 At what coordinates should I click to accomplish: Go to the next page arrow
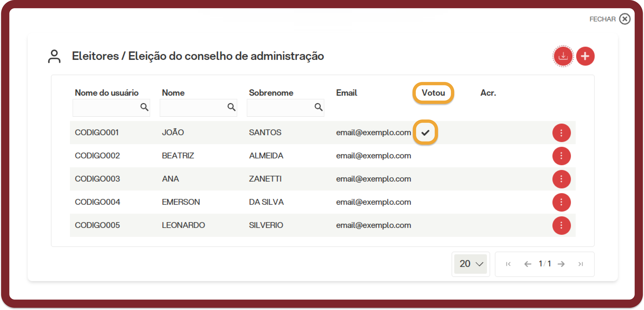point(561,264)
